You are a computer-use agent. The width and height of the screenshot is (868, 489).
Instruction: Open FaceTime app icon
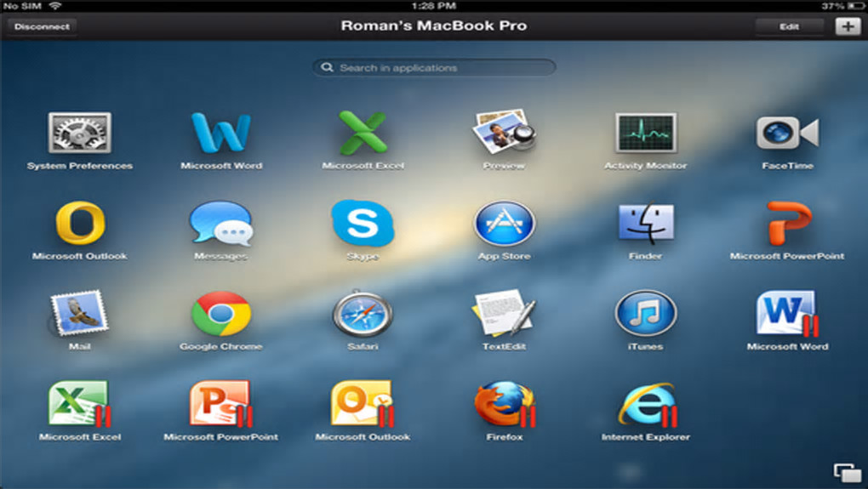coord(787,133)
